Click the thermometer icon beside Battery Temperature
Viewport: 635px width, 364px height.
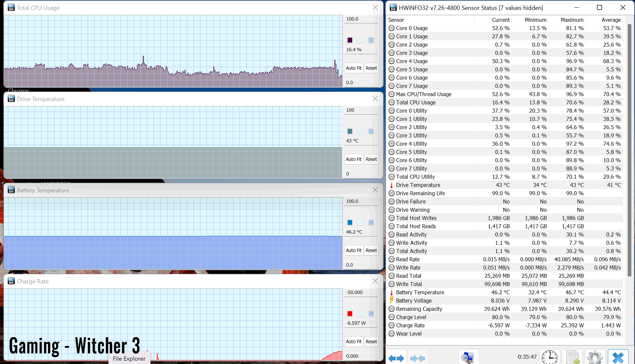pos(392,292)
